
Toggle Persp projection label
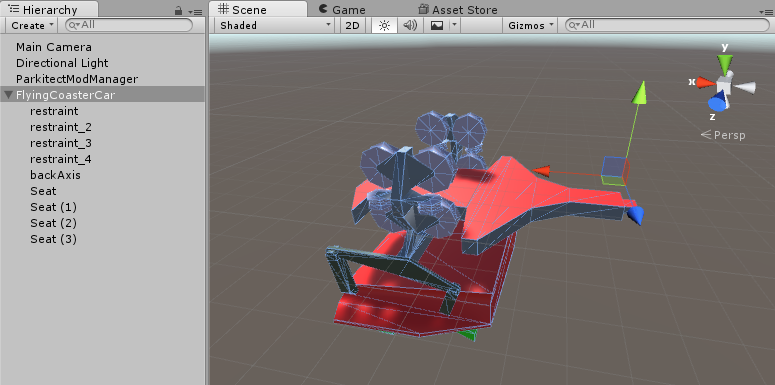click(x=723, y=134)
